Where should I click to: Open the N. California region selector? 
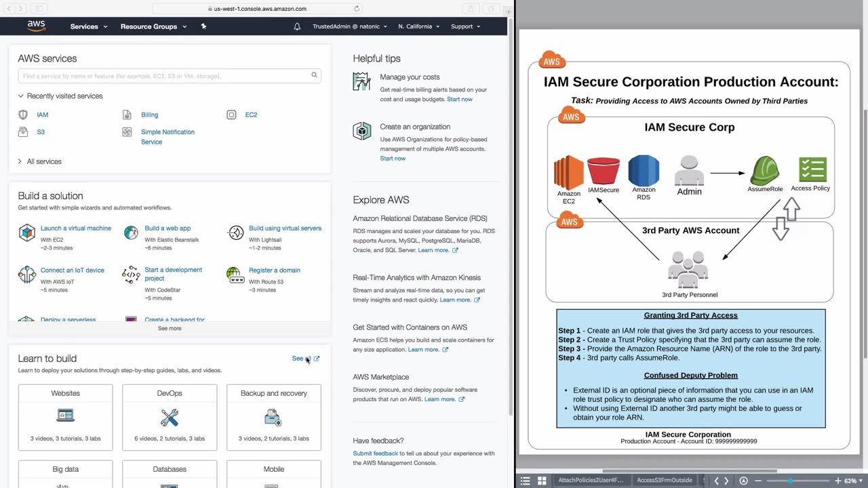tap(419, 26)
